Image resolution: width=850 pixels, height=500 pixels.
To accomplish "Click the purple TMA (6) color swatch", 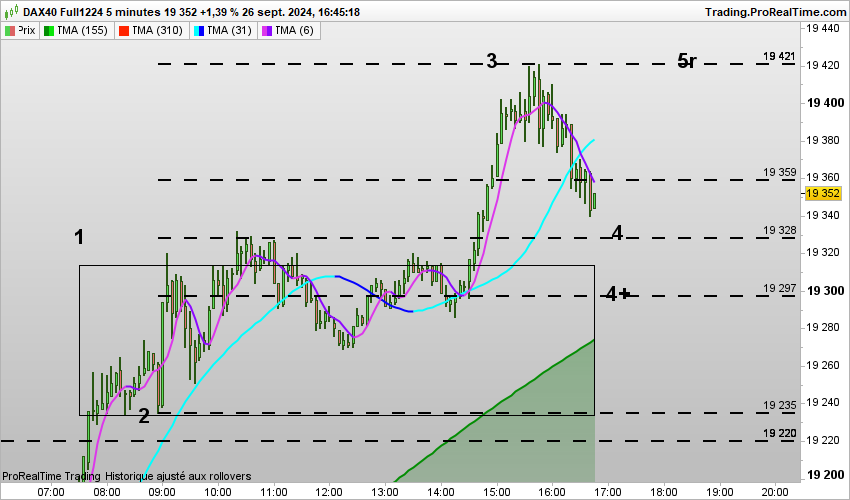I will tap(267, 31).
